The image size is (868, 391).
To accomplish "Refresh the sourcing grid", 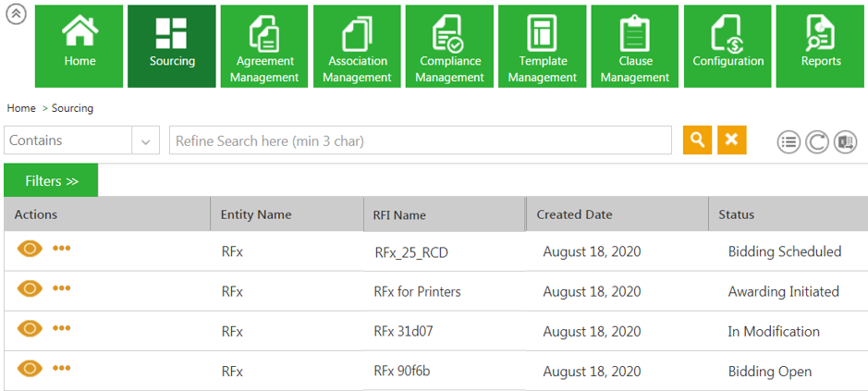I will click(816, 141).
